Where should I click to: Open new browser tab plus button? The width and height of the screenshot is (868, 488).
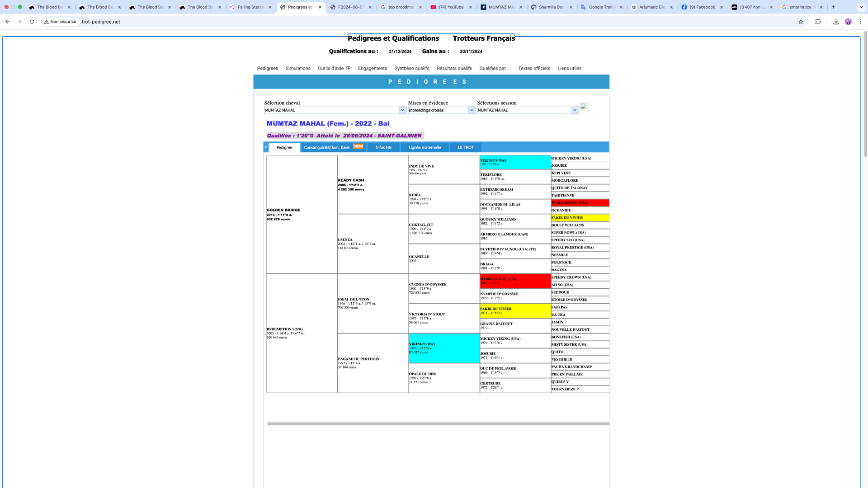[x=833, y=7]
